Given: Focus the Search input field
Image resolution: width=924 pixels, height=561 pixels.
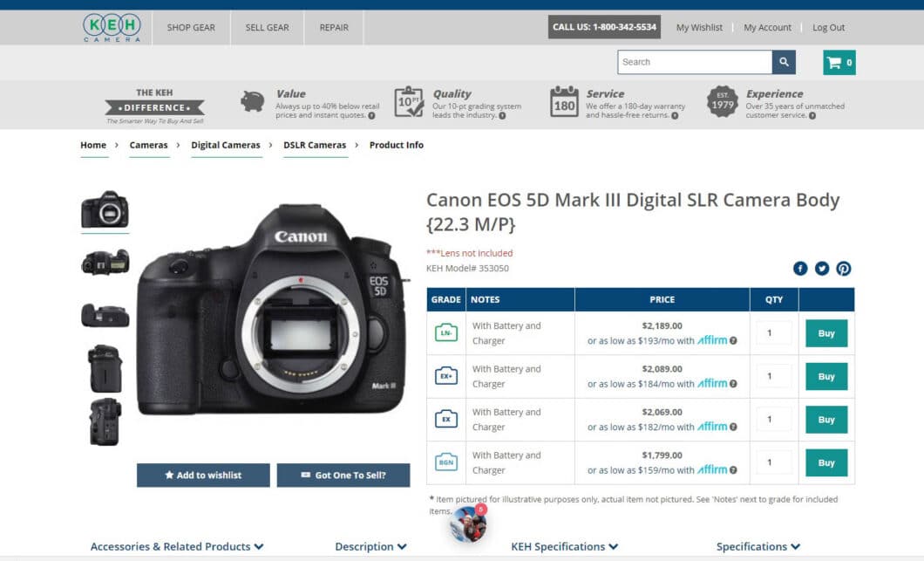Looking at the screenshot, I should tap(695, 62).
